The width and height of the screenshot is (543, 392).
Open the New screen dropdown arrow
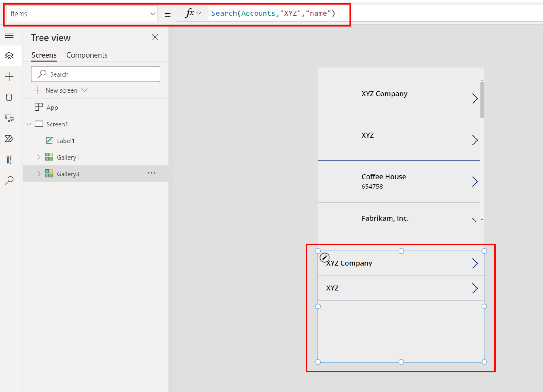click(x=85, y=90)
